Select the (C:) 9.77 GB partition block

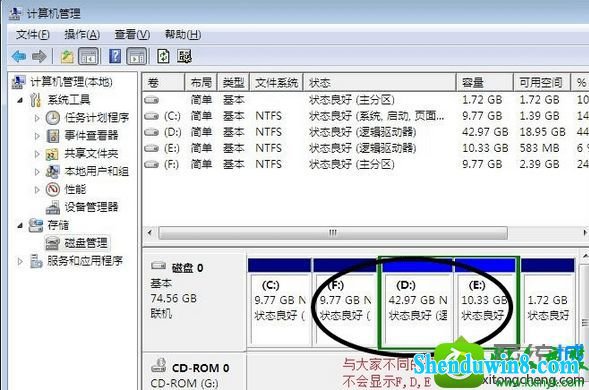(x=279, y=302)
